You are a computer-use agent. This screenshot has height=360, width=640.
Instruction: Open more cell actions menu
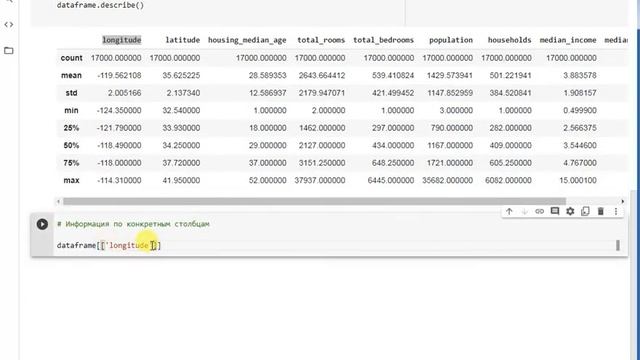click(616, 211)
